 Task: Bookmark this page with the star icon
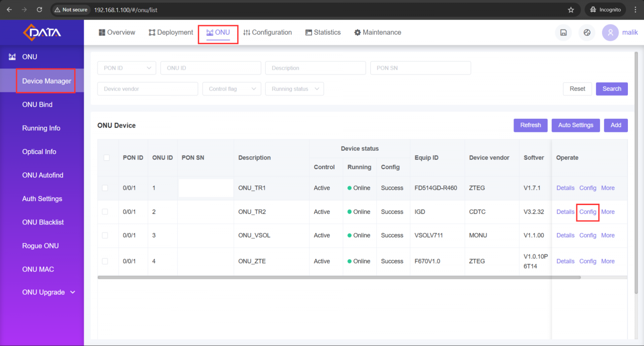[571, 10]
